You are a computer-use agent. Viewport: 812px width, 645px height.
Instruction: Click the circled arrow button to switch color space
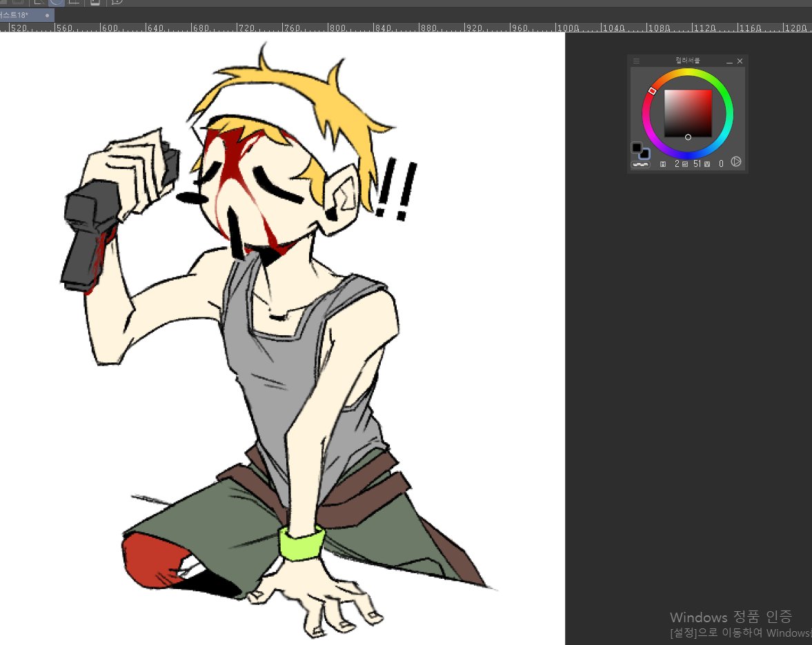(736, 162)
